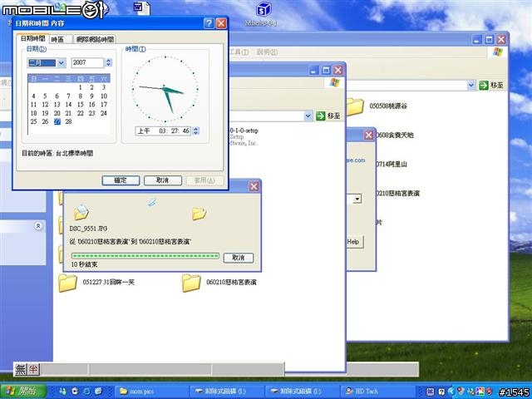This screenshot has height=399, width=532.
Task: Switch to the mom pics taskbar window
Action: (151, 392)
